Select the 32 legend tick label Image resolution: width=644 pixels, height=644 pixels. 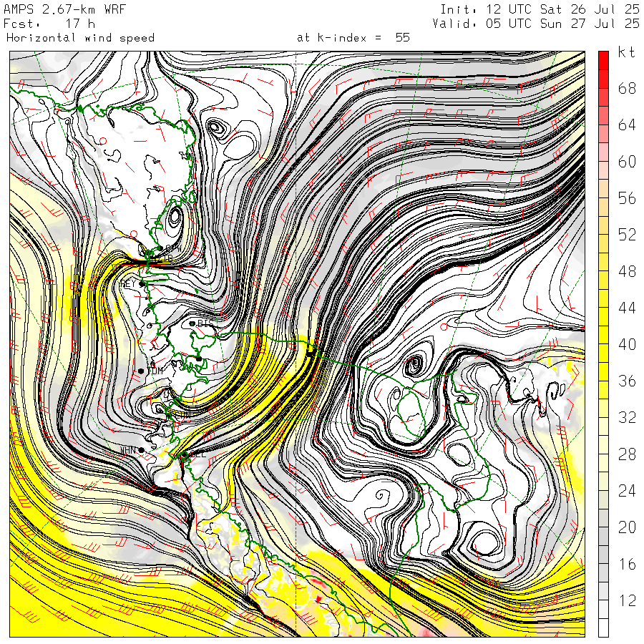pos(627,417)
